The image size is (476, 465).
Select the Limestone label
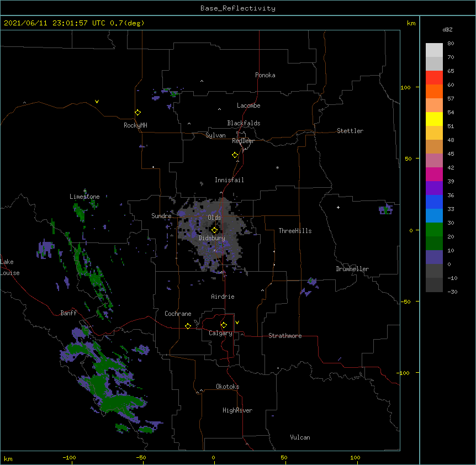[84, 197]
